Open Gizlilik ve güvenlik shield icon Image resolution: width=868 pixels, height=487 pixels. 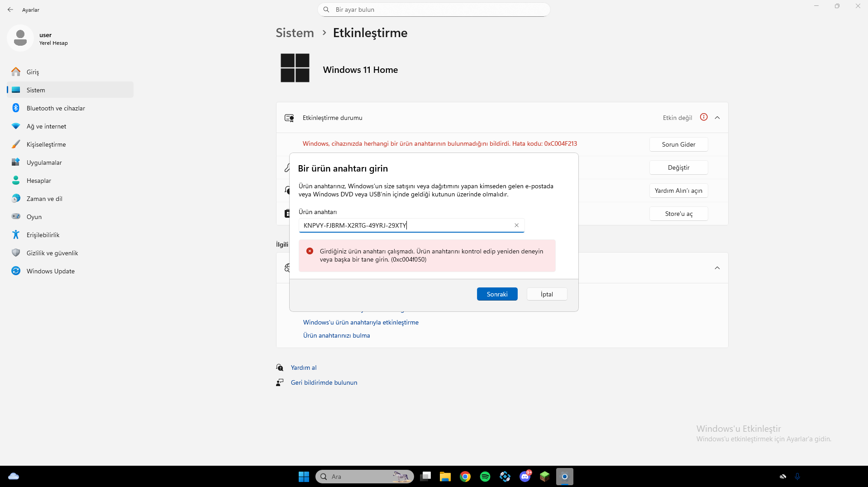[16, 253]
